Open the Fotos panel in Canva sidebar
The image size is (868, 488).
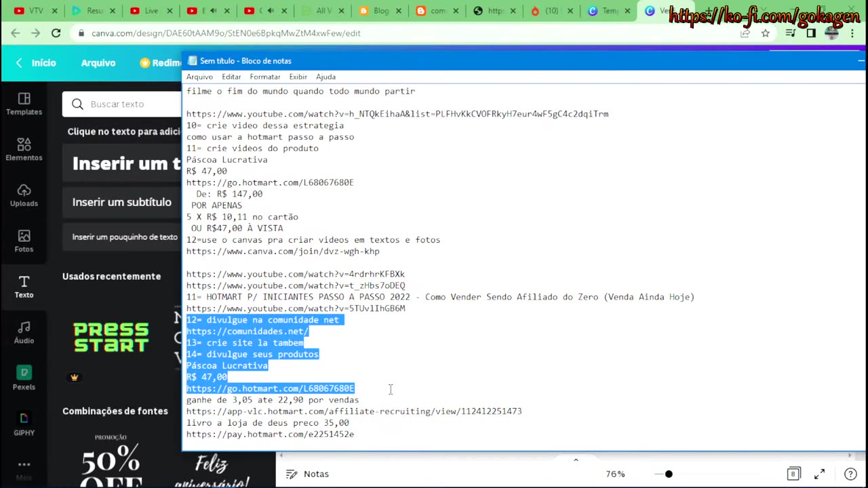tap(24, 241)
